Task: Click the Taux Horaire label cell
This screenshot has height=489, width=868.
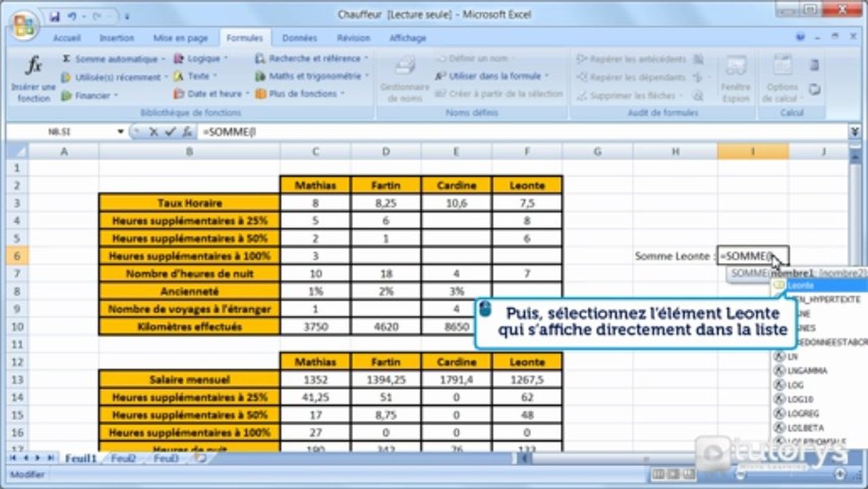Action: click(189, 202)
